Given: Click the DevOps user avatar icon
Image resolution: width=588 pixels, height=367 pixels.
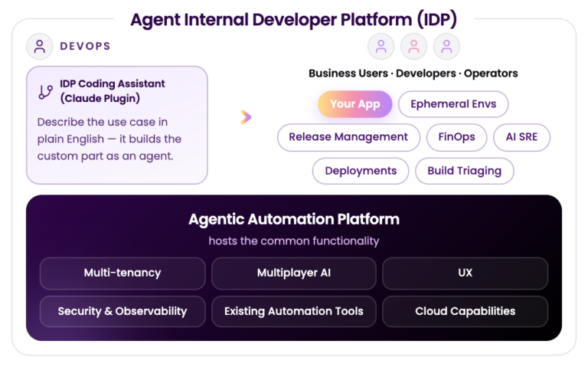Looking at the screenshot, I should coord(39,47).
